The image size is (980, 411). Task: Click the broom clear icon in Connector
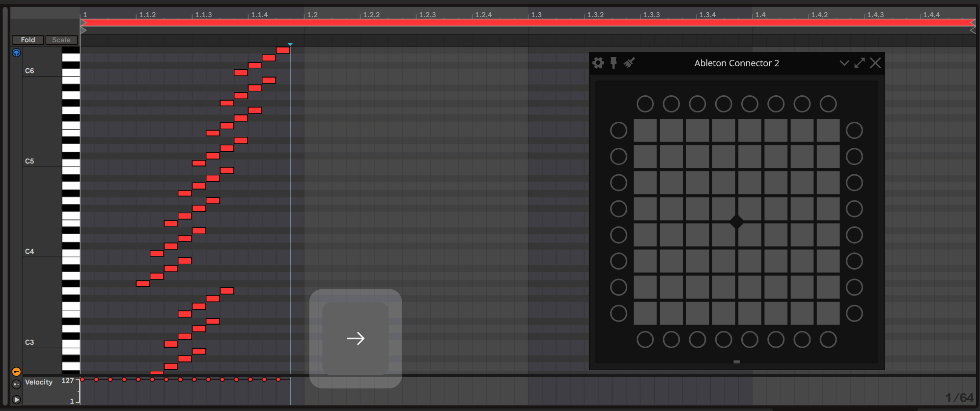[x=629, y=62]
